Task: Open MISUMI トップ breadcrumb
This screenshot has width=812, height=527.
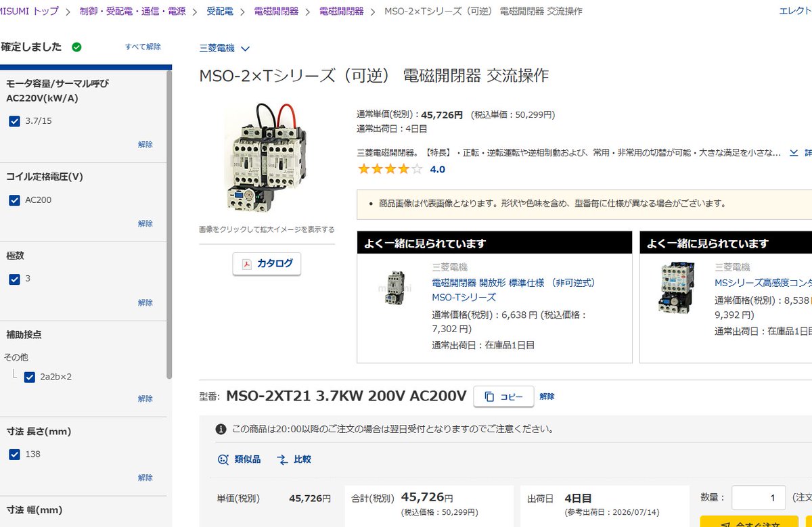Action: [x=28, y=12]
